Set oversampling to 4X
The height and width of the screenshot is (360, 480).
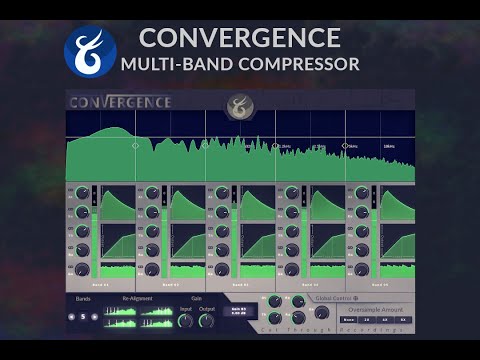tap(385, 320)
